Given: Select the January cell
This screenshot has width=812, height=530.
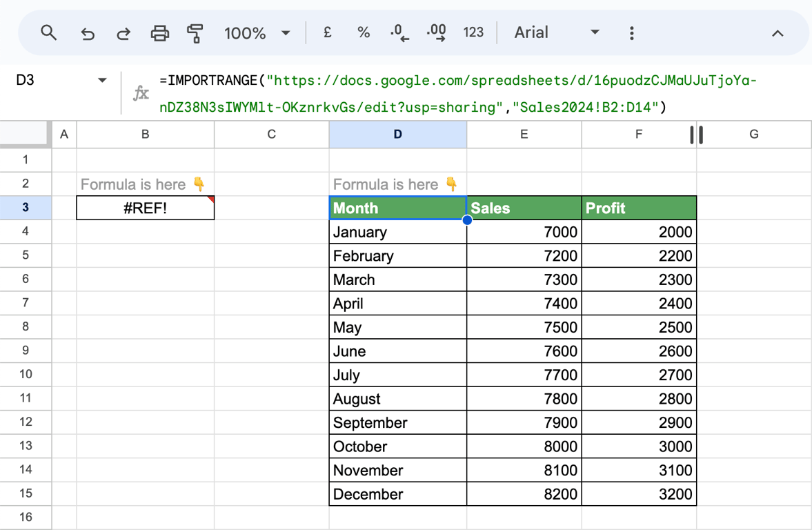Looking at the screenshot, I should tap(397, 232).
